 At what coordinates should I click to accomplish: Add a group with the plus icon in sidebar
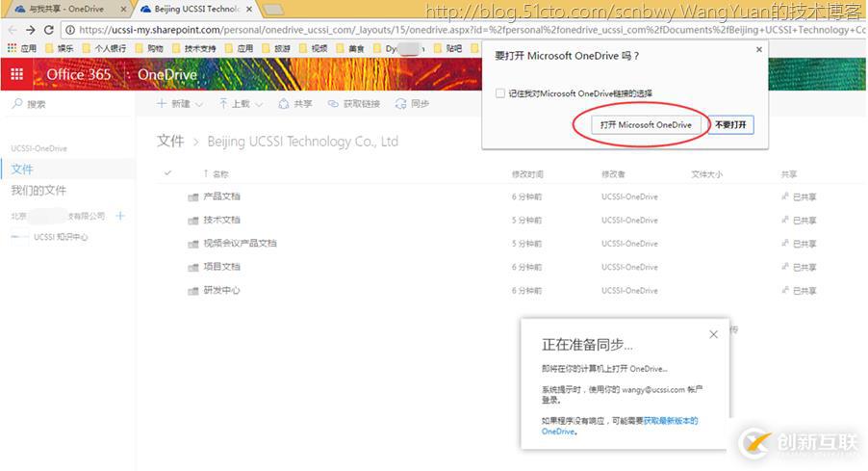click(x=120, y=216)
